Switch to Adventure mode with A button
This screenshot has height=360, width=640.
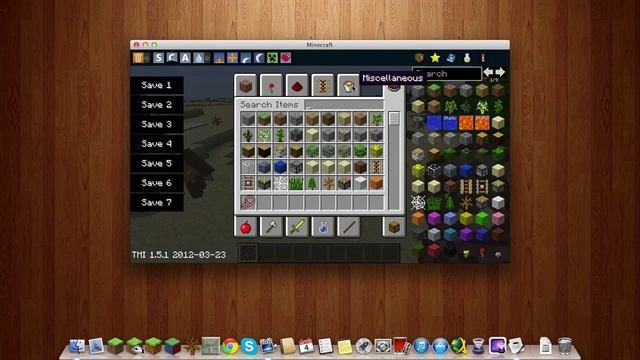coord(185,58)
